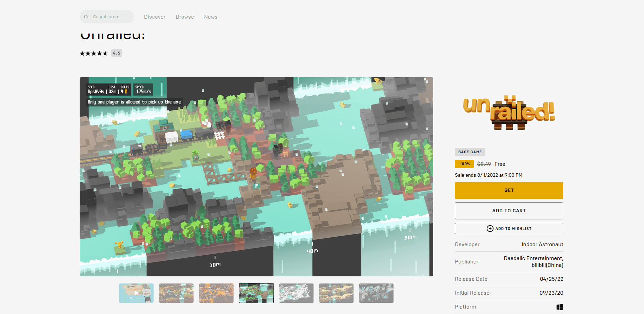Click the plus icon on wishlist button

pos(490,229)
